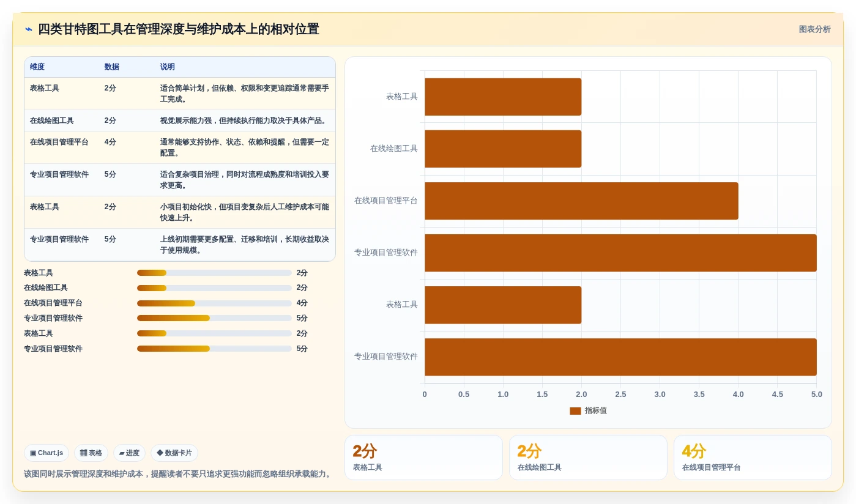
Task: Click the 在线绘图工具 chart axis label
Action: [394, 149]
